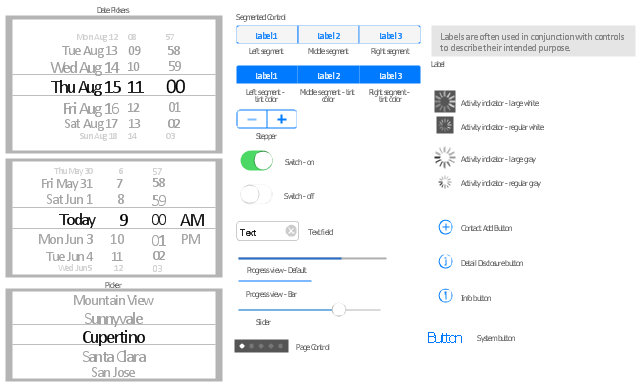Select Tue Jun 4 in second date picker
The width and height of the screenshot is (640, 385).
(69, 256)
